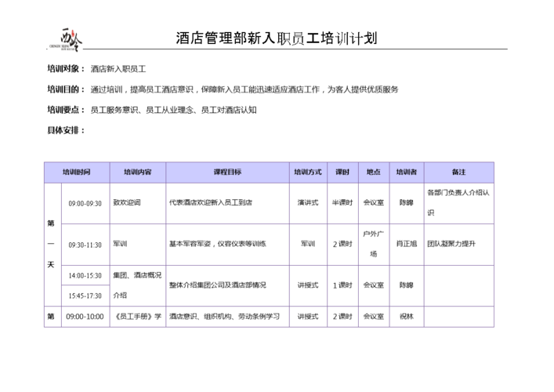This screenshot has height=392, width=554.
Task: Click the 培训目的 label
Action: pyautogui.click(x=66, y=89)
